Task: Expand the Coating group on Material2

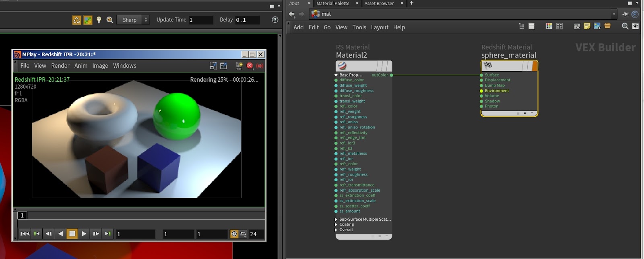Action: point(336,225)
